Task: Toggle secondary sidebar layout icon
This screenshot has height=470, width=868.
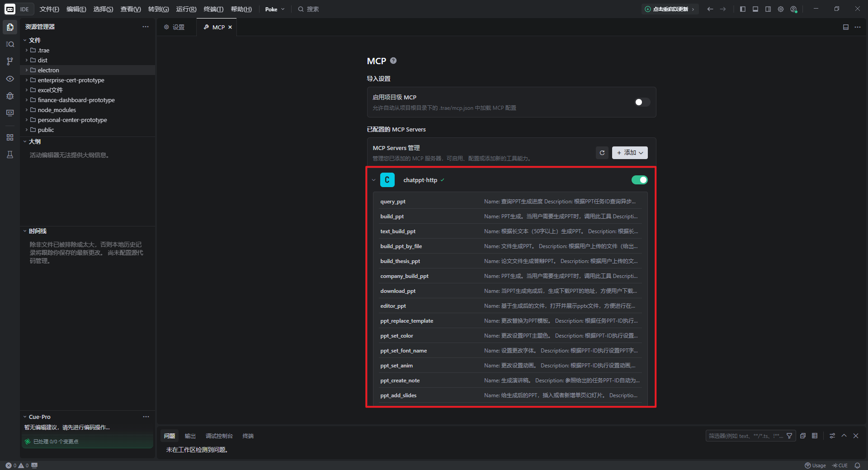Action: (768, 9)
